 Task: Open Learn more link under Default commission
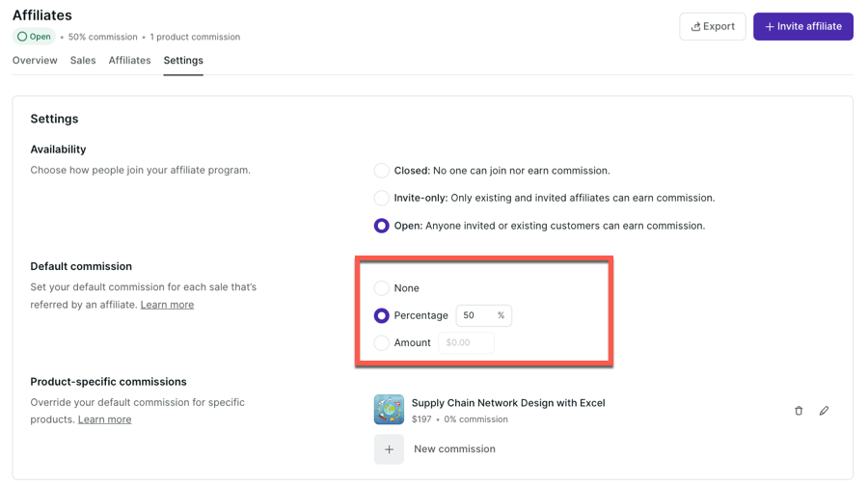pos(167,305)
